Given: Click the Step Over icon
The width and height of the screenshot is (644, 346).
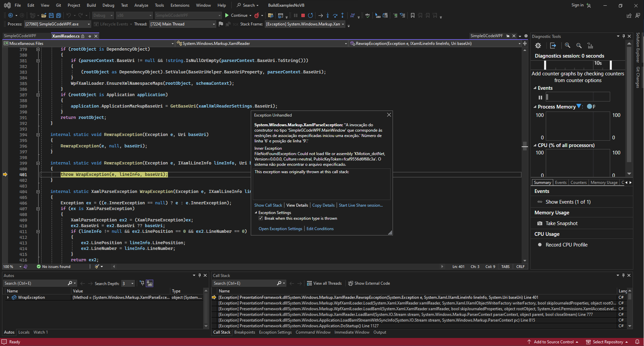Looking at the screenshot, I should (335, 15).
